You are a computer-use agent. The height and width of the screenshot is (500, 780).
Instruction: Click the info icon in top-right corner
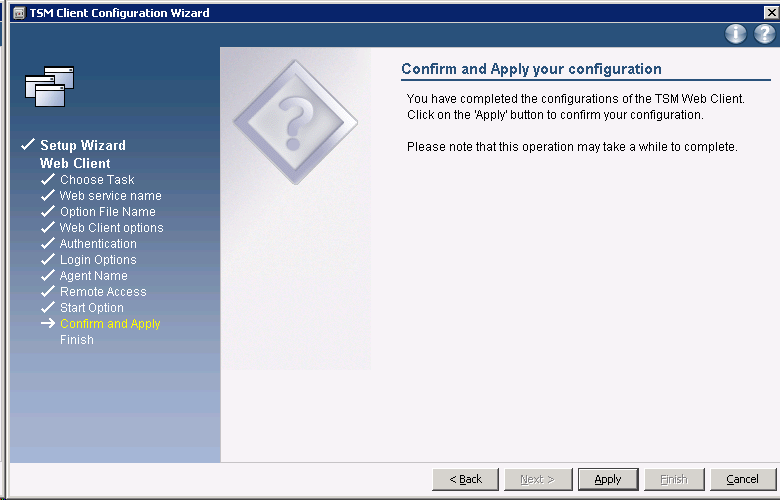(x=736, y=34)
